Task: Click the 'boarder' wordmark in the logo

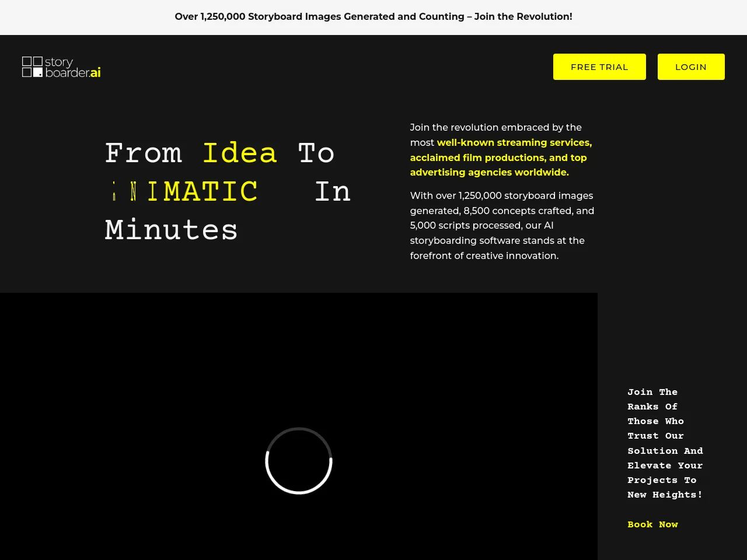Action: pyautogui.click(x=67, y=73)
